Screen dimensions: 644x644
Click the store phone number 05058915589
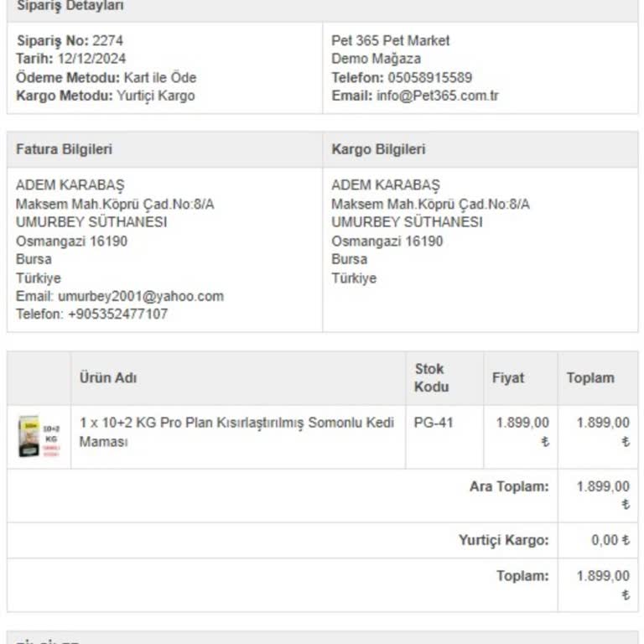coord(429,77)
